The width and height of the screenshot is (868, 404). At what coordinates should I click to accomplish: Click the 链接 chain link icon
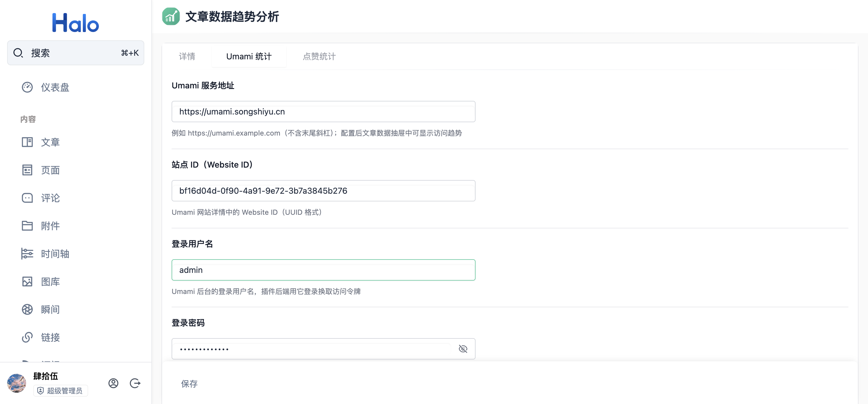click(x=27, y=337)
